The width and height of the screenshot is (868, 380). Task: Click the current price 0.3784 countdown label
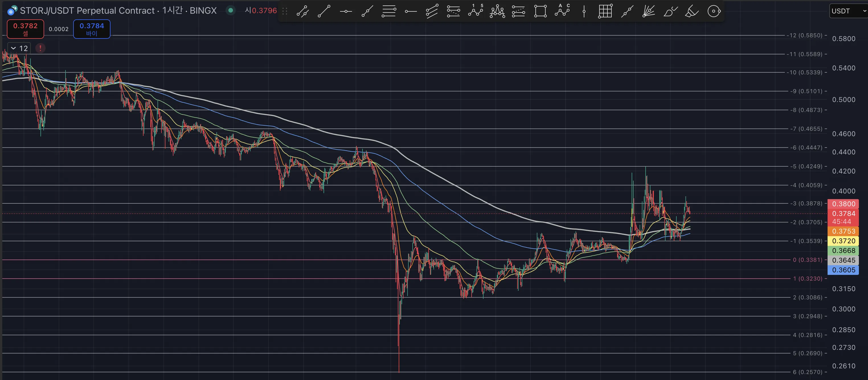pos(843,217)
